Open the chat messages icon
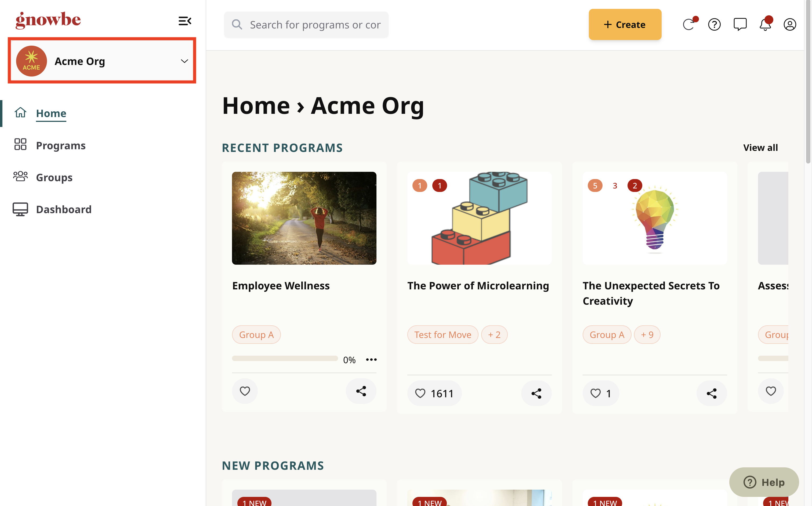The height and width of the screenshot is (506, 812). tap(740, 24)
